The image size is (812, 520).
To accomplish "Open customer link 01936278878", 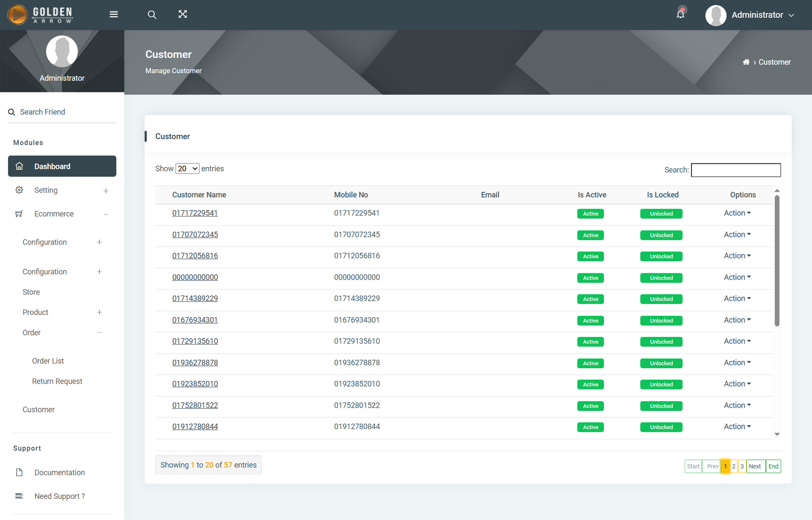I will coord(195,363).
